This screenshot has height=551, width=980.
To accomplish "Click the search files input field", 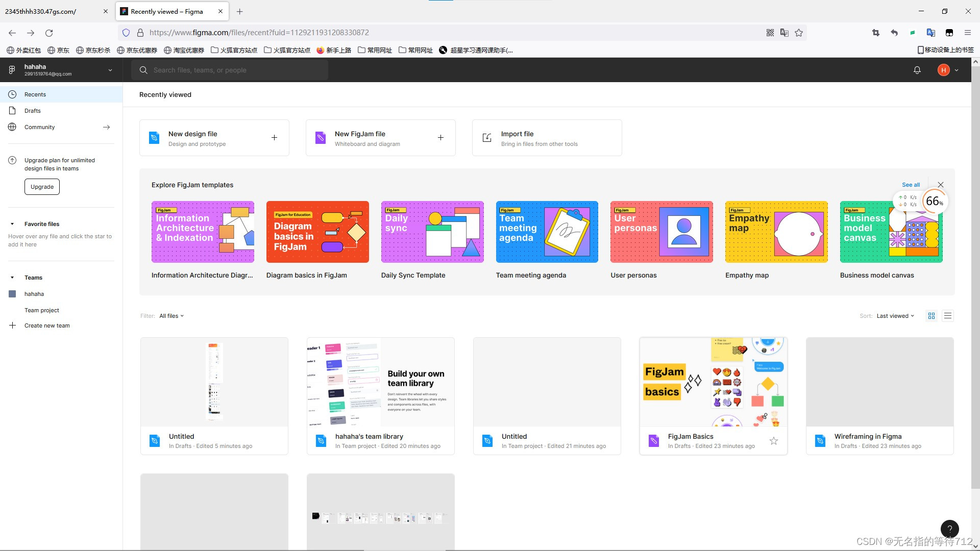I will [x=230, y=70].
